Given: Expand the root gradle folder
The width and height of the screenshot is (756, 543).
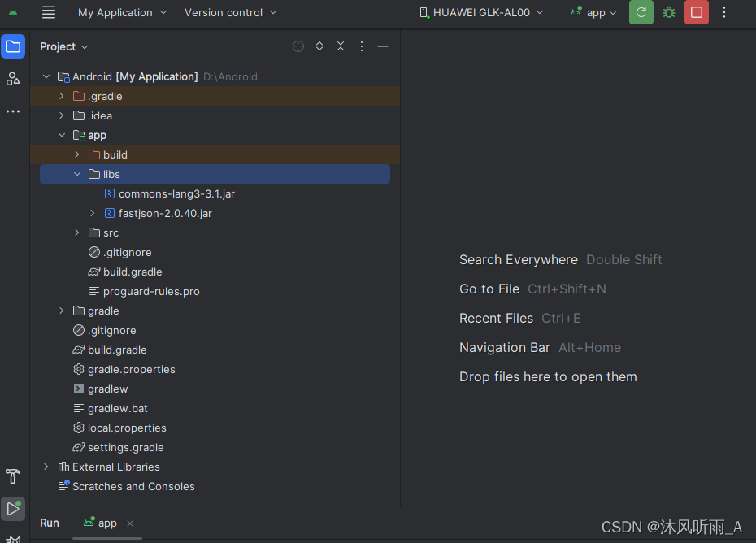Looking at the screenshot, I should [62, 311].
